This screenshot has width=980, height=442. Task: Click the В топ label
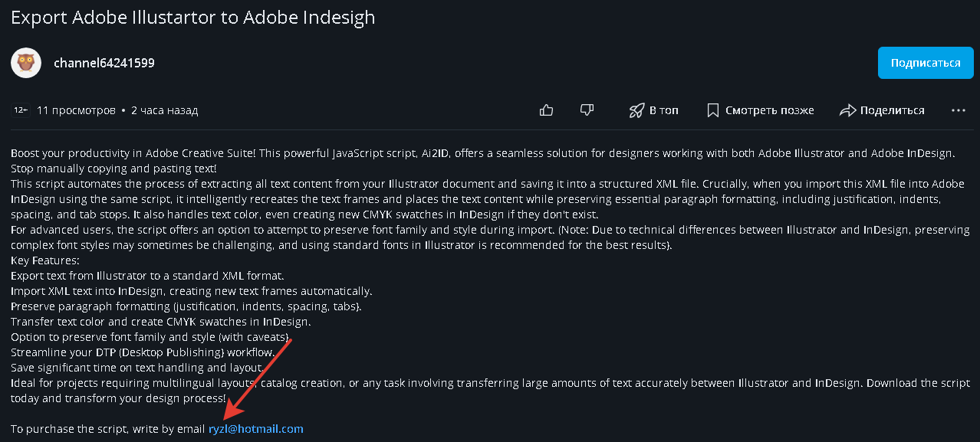pyautogui.click(x=664, y=110)
